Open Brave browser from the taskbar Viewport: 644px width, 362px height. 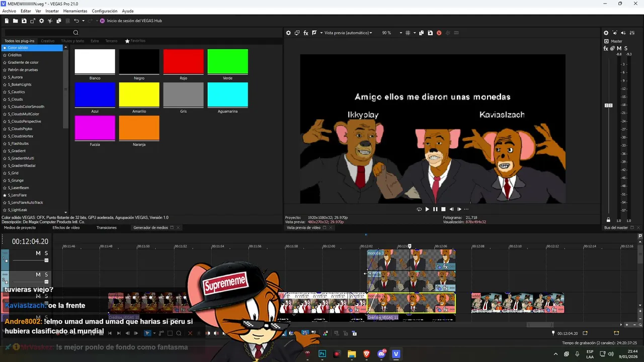pyautogui.click(x=366, y=354)
